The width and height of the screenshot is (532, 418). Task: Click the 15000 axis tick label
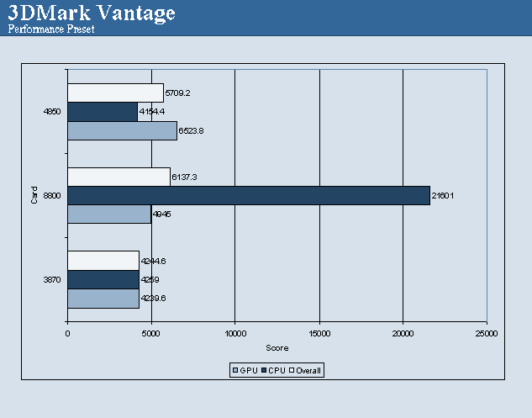[319, 333]
